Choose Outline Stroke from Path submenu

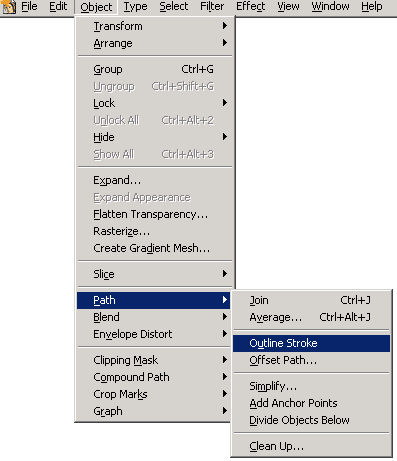click(x=311, y=343)
